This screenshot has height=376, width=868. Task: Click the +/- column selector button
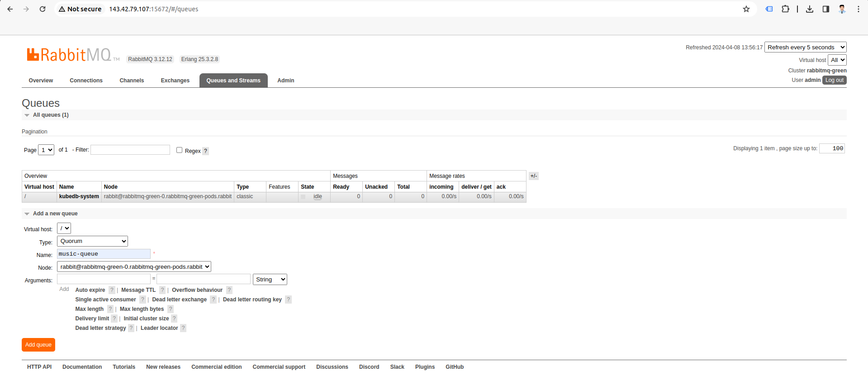[534, 176]
